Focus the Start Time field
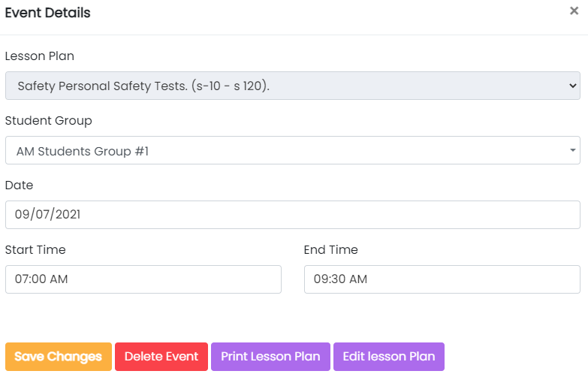The width and height of the screenshot is (588, 377). tap(143, 279)
